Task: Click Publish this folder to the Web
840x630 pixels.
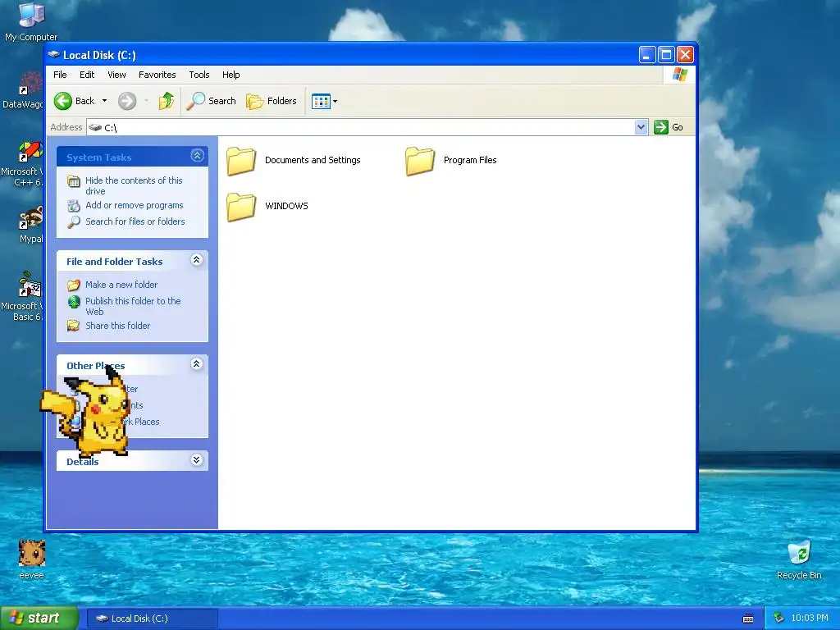Action: point(133,307)
